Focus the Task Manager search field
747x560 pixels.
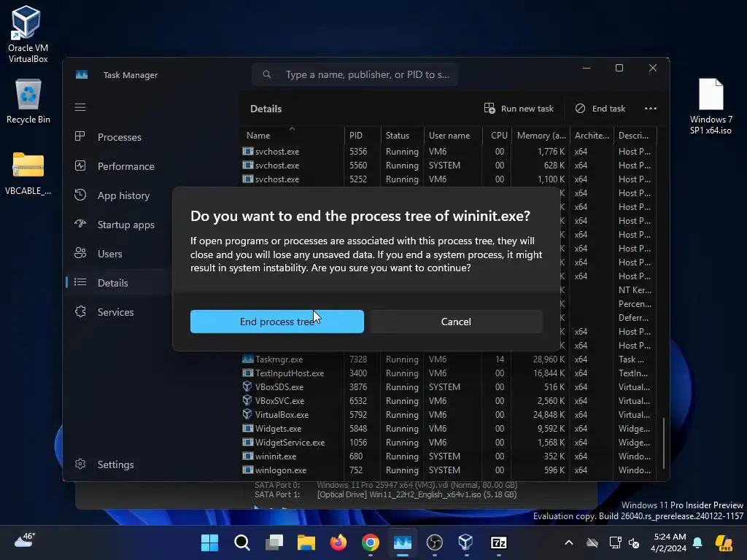click(x=355, y=74)
